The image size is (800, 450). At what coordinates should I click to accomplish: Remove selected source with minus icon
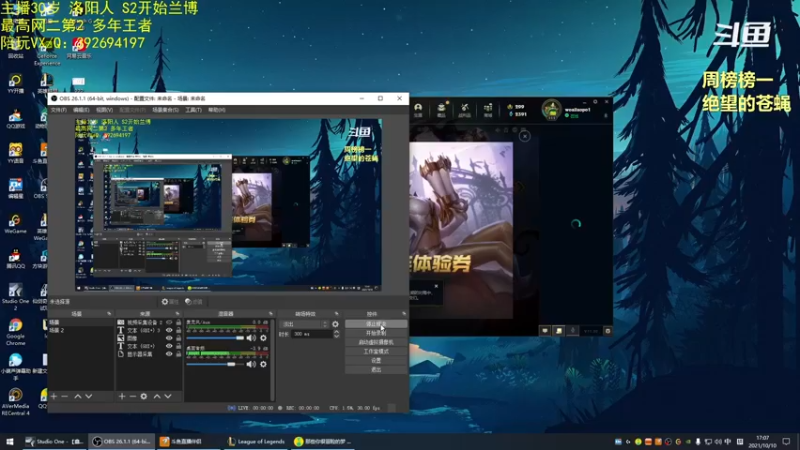[133, 396]
